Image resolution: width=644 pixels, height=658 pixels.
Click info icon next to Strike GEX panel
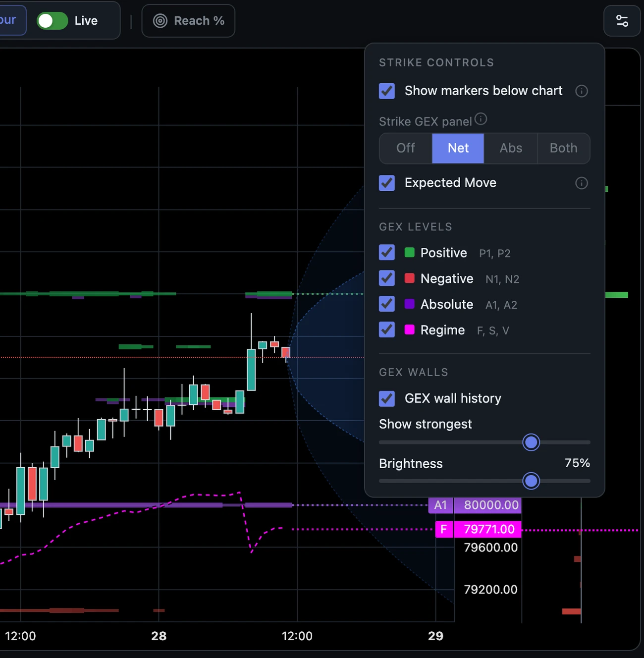(481, 119)
